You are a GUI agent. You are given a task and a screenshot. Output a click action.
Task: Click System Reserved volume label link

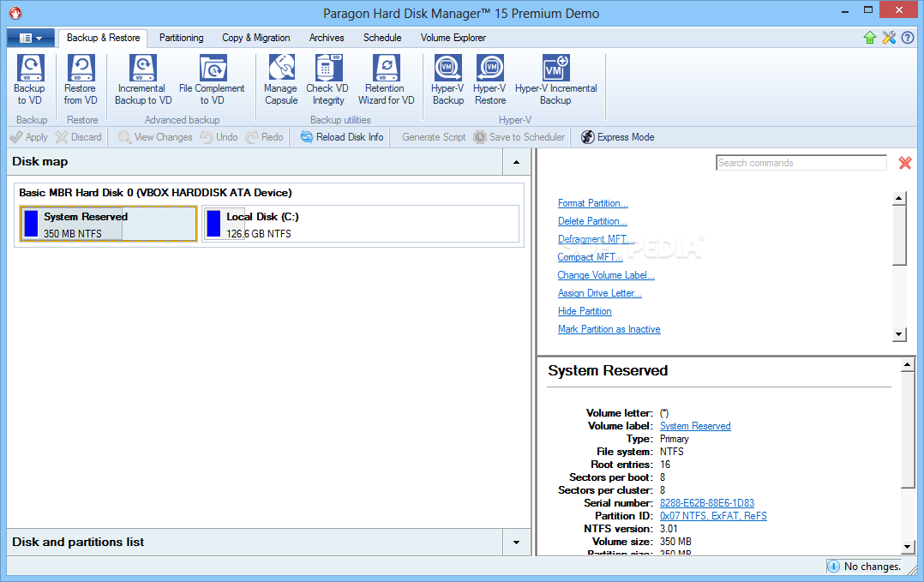(695, 426)
